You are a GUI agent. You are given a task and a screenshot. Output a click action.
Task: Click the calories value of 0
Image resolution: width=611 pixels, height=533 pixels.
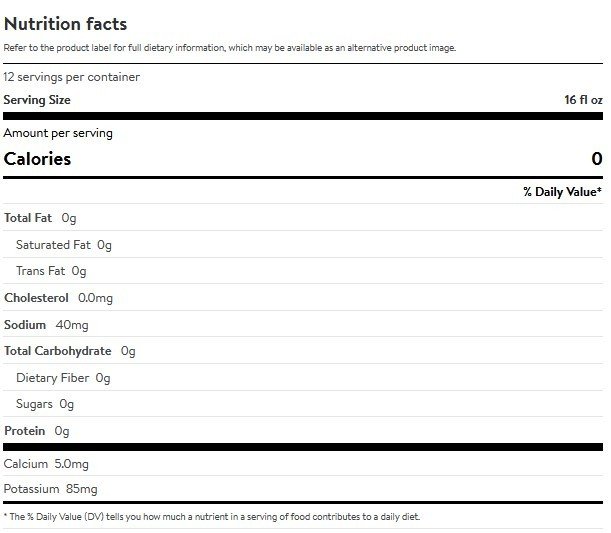click(x=597, y=159)
